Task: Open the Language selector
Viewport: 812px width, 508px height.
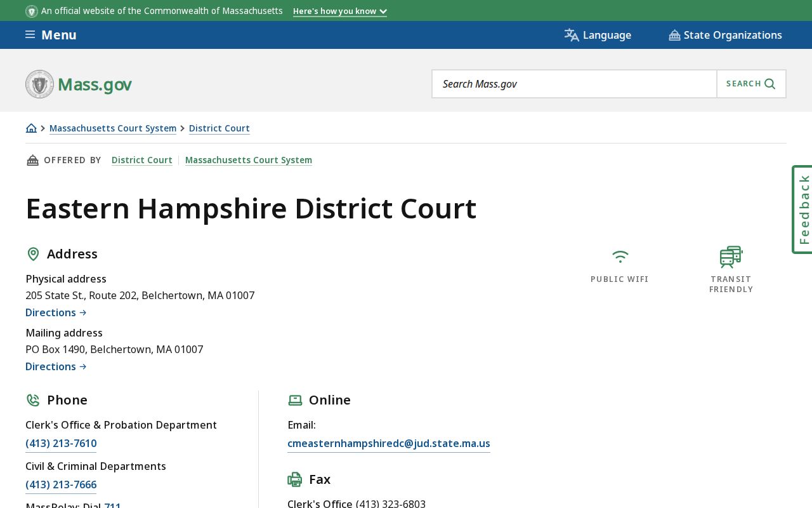Action: click(x=598, y=35)
